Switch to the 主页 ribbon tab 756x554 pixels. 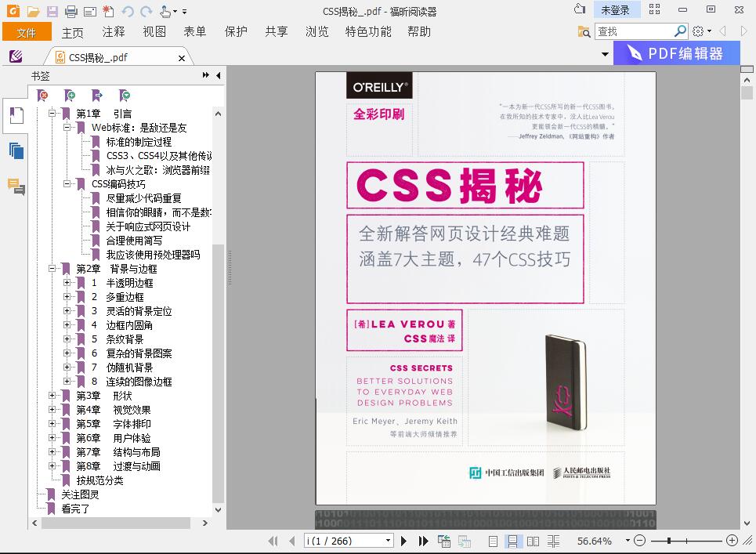click(x=72, y=32)
